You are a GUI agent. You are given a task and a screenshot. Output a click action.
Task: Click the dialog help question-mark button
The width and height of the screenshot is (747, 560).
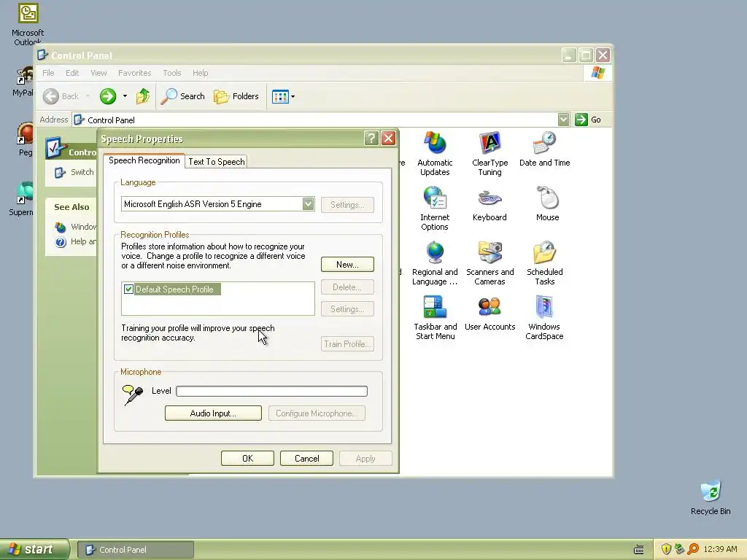[371, 139]
